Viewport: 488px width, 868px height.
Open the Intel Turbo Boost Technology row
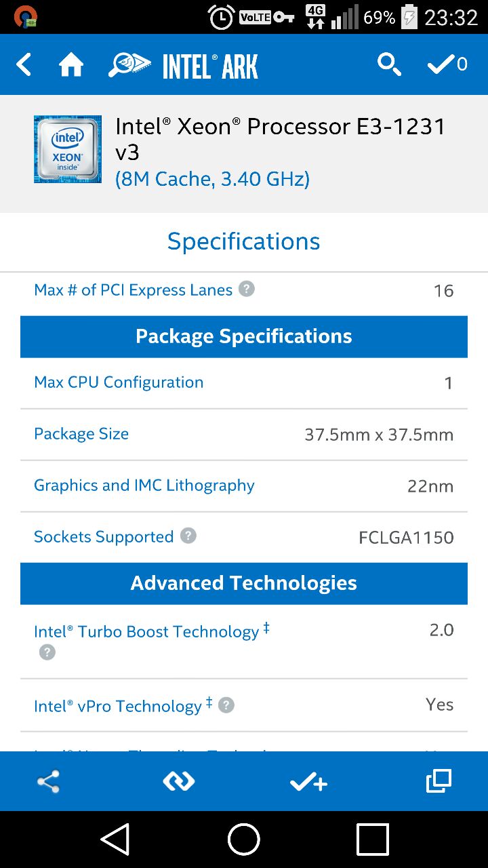pyautogui.click(x=244, y=642)
